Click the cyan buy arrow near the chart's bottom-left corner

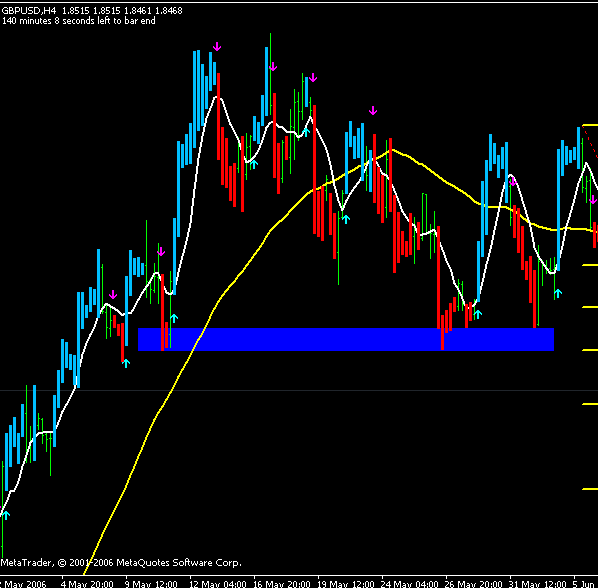(x=6, y=515)
